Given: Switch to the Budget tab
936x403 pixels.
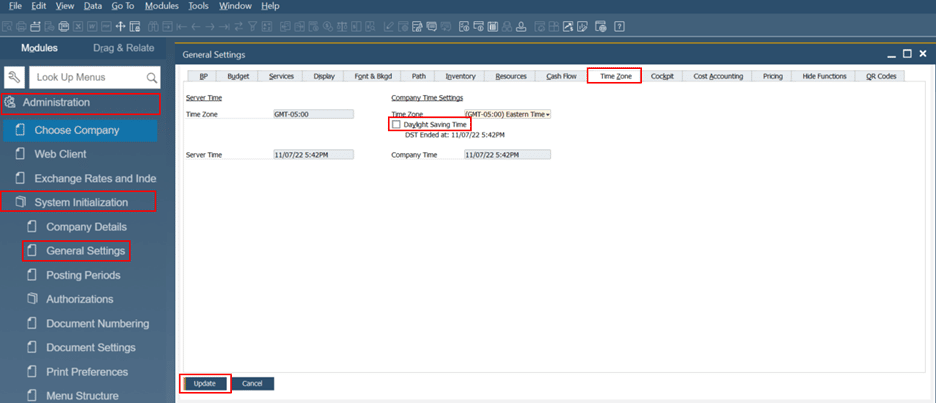Looking at the screenshot, I should (x=238, y=76).
